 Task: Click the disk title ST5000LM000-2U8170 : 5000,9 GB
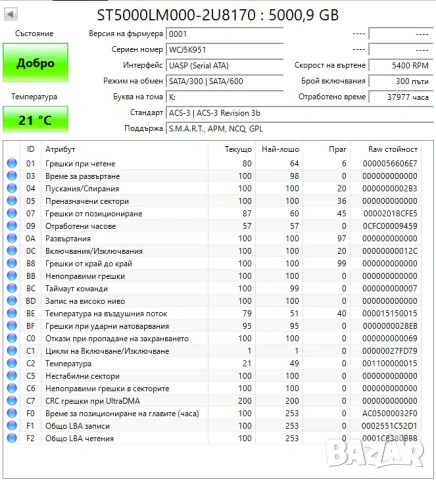[x=218, y=15]
